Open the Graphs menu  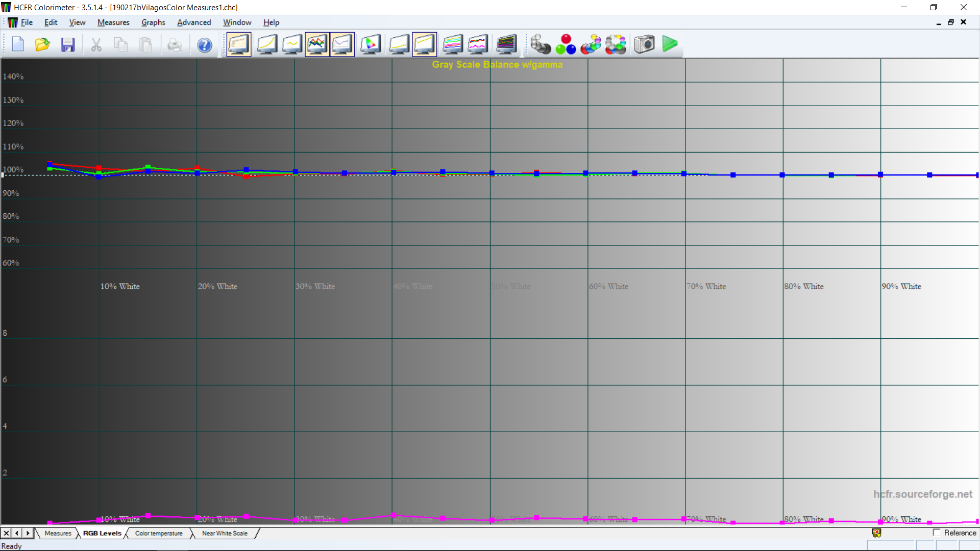[x=153, y=22]
